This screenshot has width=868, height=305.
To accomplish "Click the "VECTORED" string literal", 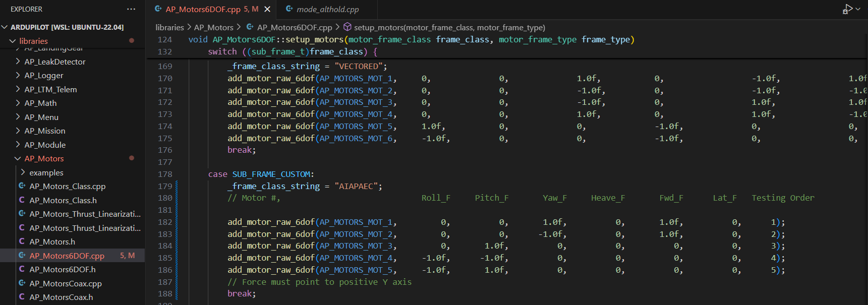I will click(359, 66).
